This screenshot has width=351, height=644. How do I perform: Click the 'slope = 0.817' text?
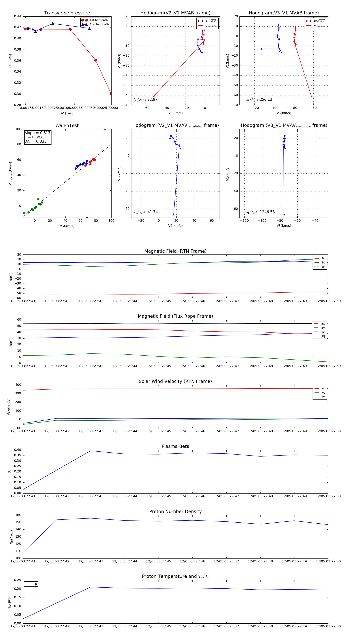[37, 133]
